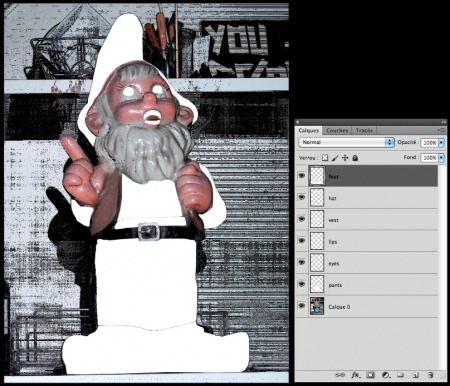Open the fx layer style menu

[356, 375]
